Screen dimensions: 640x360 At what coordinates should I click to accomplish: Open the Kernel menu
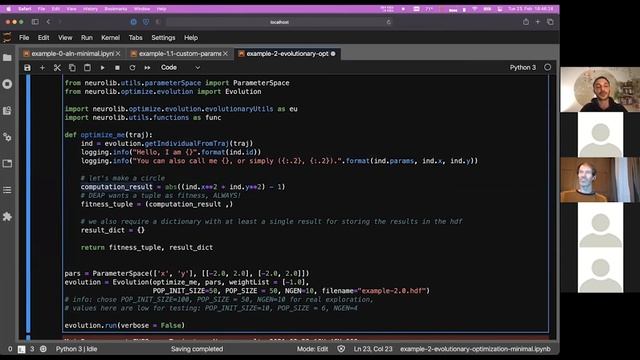coord(110,38)
